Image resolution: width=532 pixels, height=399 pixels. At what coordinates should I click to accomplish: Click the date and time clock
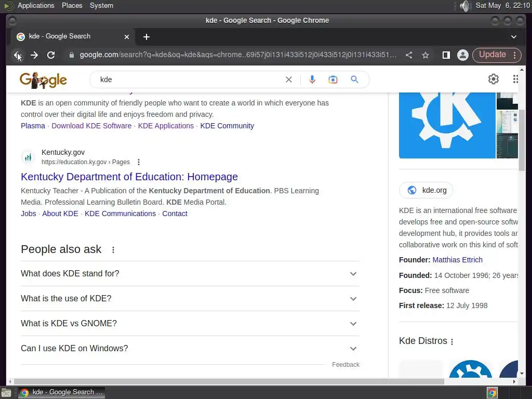tap(502, 5)
